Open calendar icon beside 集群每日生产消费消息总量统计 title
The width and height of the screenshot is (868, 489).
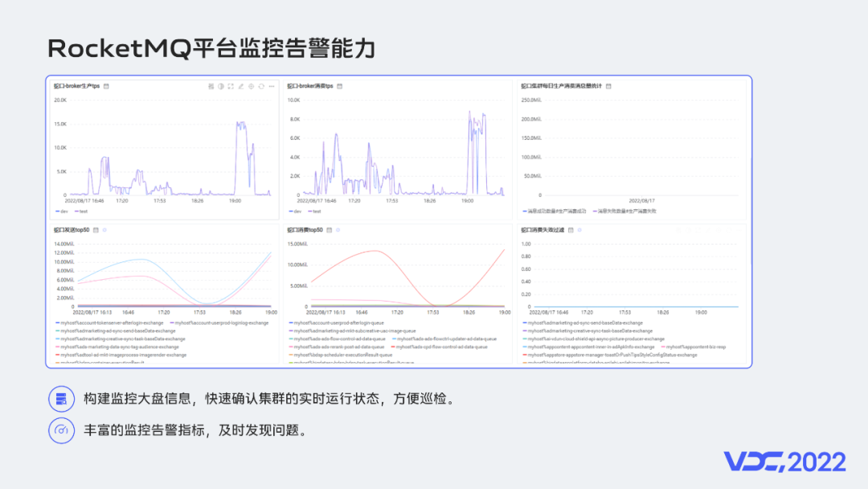[608, 86]
